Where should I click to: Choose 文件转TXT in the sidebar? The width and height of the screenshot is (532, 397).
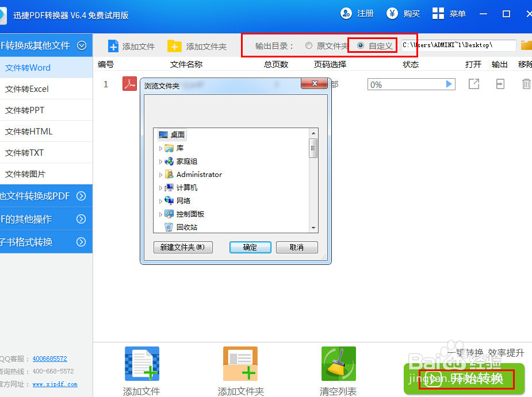point(46,153)
